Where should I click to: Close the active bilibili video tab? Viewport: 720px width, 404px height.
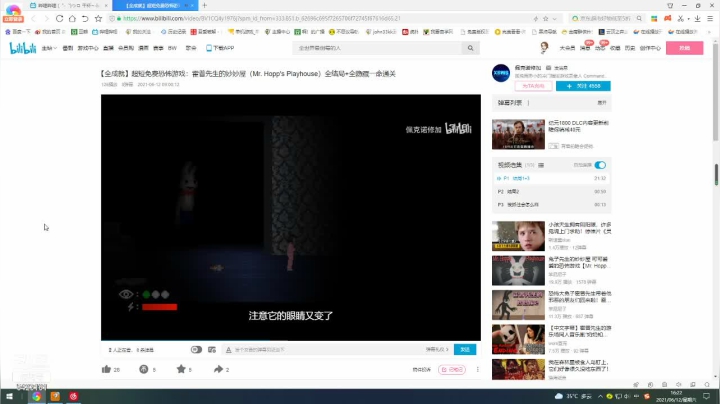point(193,6)
